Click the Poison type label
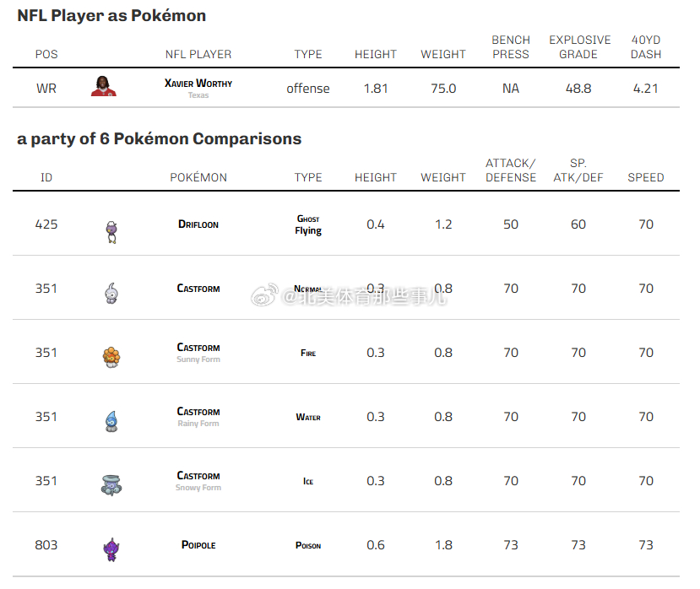This screenshot has width=700, height=589. (308, 545)
